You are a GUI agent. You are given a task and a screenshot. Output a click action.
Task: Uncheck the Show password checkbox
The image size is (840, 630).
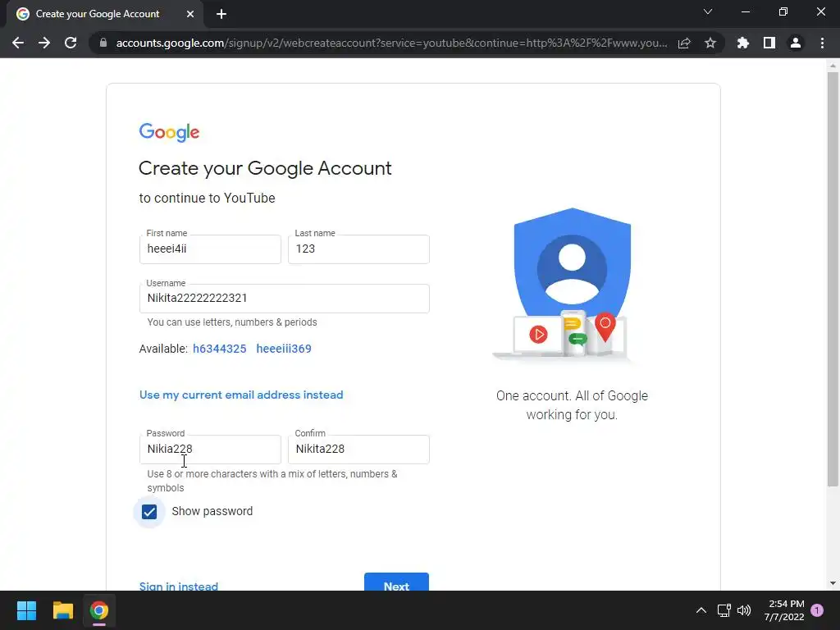tap(149, 512)
